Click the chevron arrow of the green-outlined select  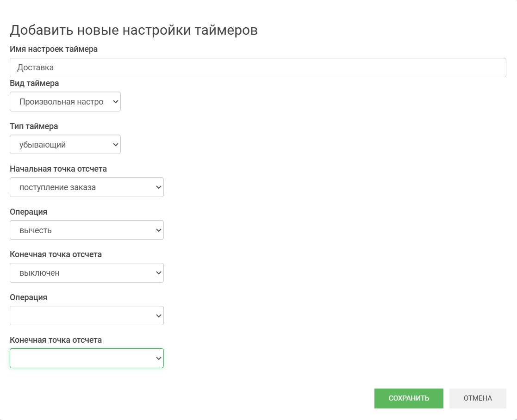[x=158, y=358]
